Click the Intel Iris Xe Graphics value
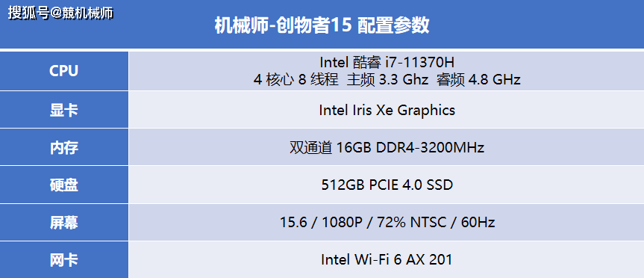The height and width of the screenshot is (278, 644). [387, 110]
